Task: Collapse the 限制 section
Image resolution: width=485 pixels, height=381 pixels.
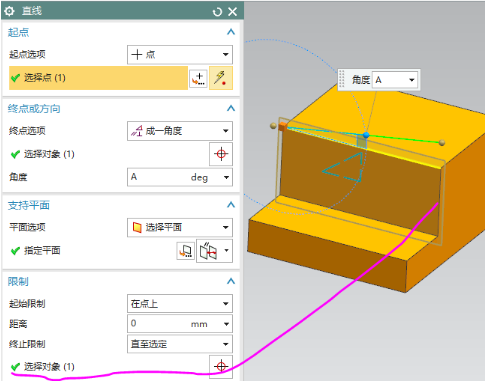Action: pyautogui.click(x=231, y=281)
